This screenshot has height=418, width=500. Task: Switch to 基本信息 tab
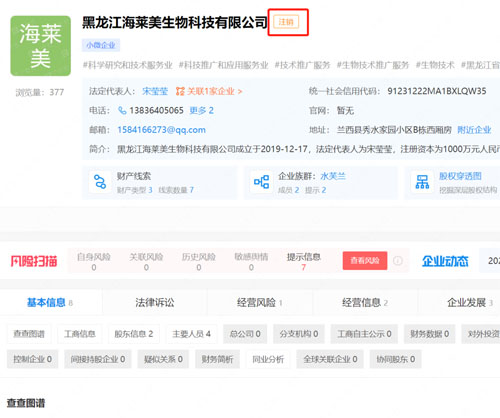50,303
